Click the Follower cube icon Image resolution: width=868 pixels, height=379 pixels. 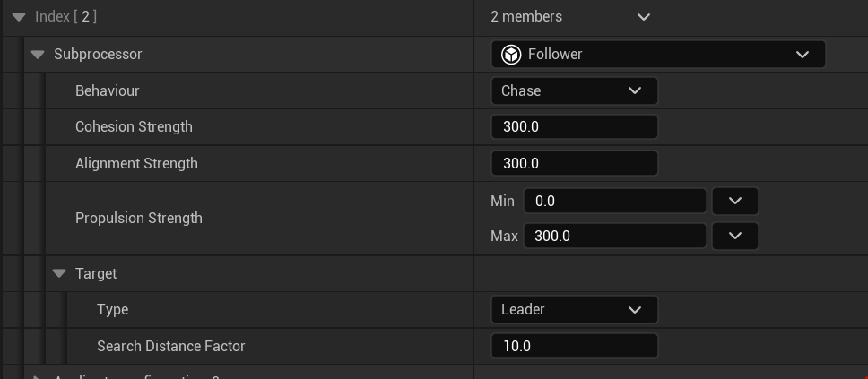pos(511,55)
